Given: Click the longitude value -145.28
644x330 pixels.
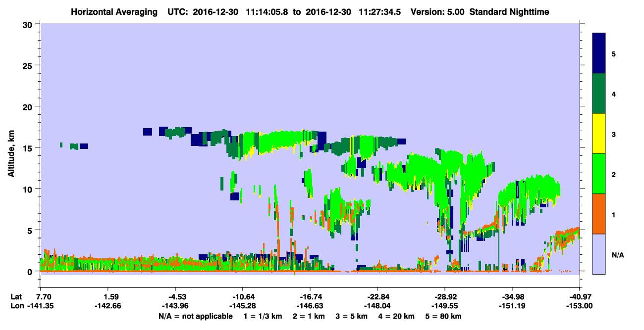Looking at the screenshot, I should point(243,306).
